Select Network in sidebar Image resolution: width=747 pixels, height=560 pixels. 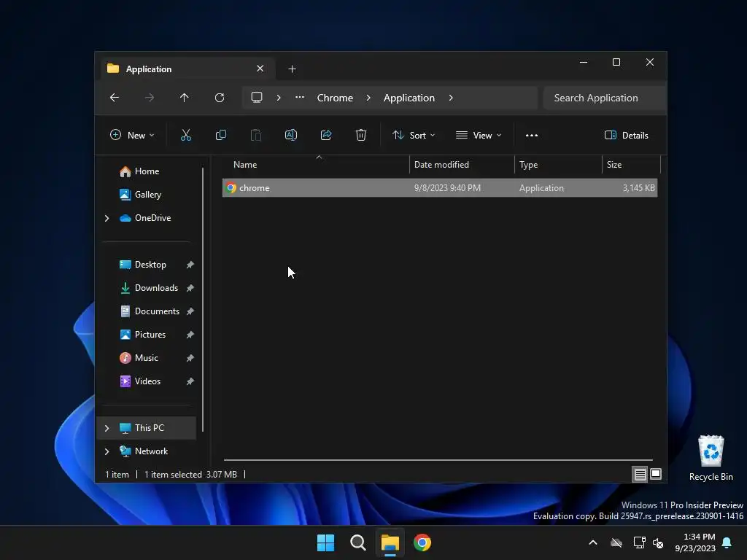(x=151, y=451)
